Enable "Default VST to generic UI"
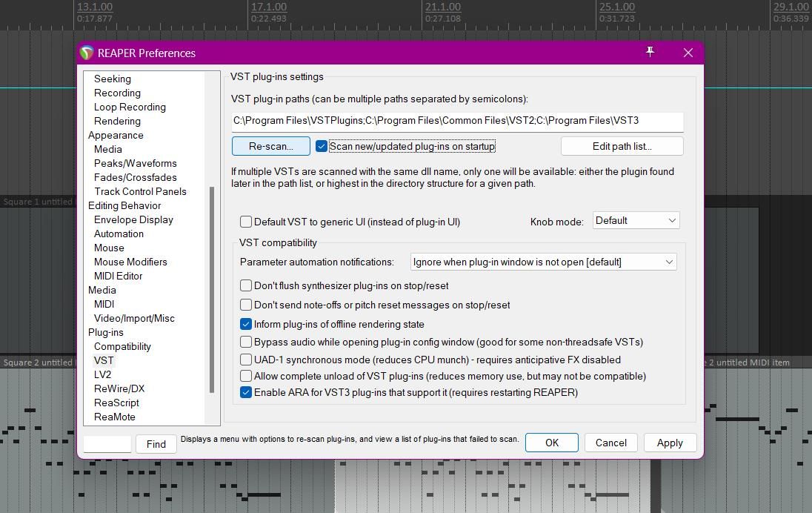 [x=245, y=222]
